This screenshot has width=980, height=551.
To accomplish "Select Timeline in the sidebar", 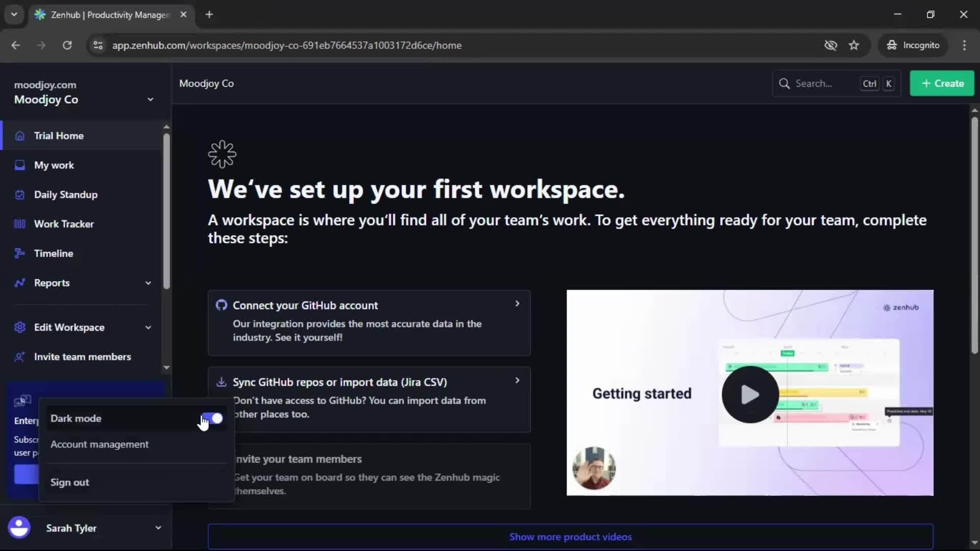I will click(53, 253).
